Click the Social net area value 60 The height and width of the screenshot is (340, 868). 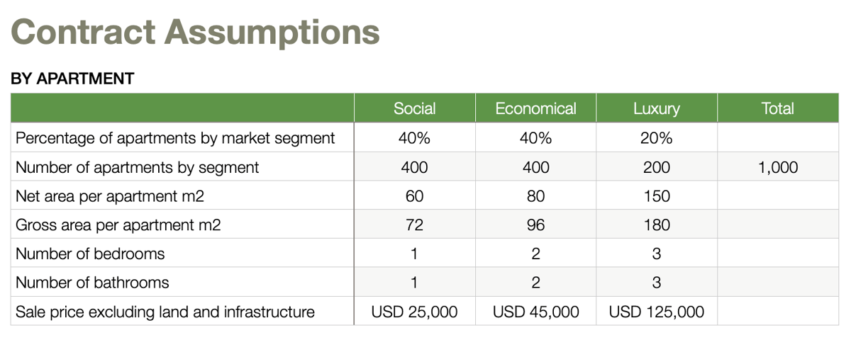click(414, 196)
